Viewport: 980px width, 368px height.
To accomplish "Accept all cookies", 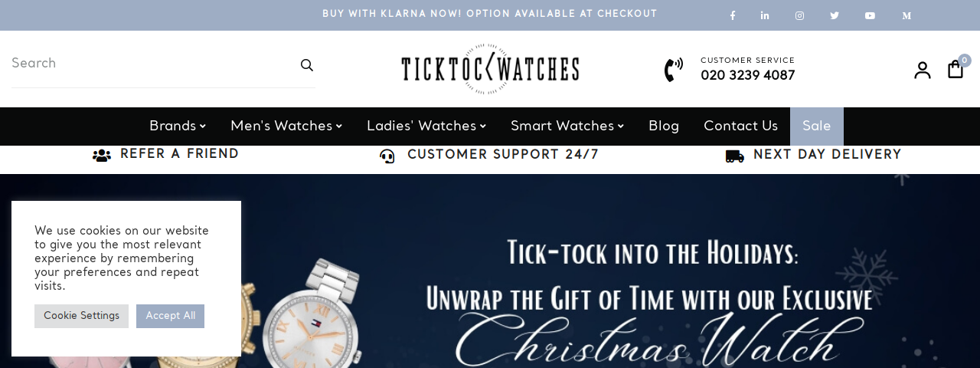I will [170, 316].
